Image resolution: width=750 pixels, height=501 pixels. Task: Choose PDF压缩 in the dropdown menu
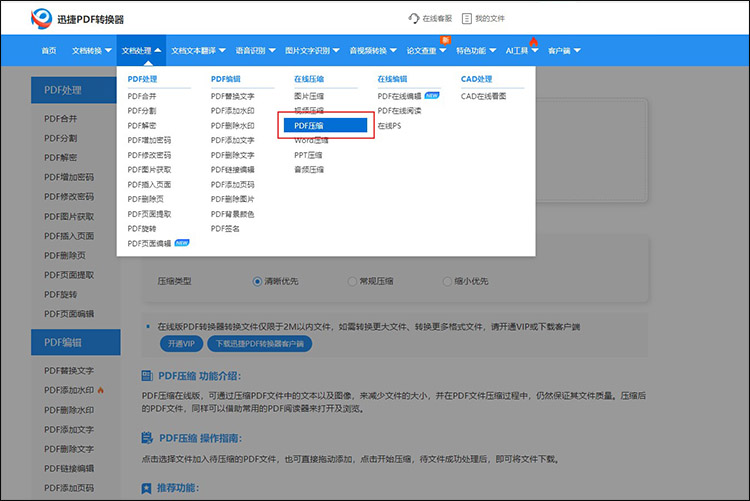[x=325, y=125]
